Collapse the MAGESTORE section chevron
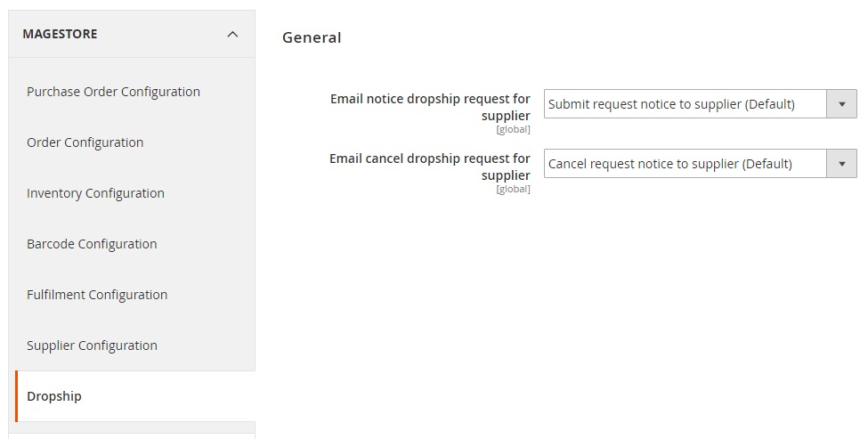The height and width of the screenshot is (439, 868). point(232,35)
